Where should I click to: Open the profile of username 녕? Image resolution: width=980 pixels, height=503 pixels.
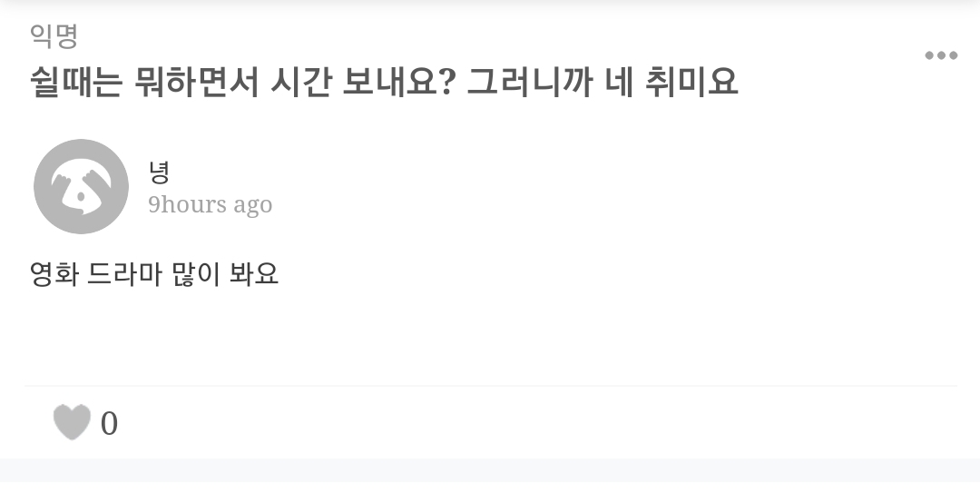[x=159, y=172]
